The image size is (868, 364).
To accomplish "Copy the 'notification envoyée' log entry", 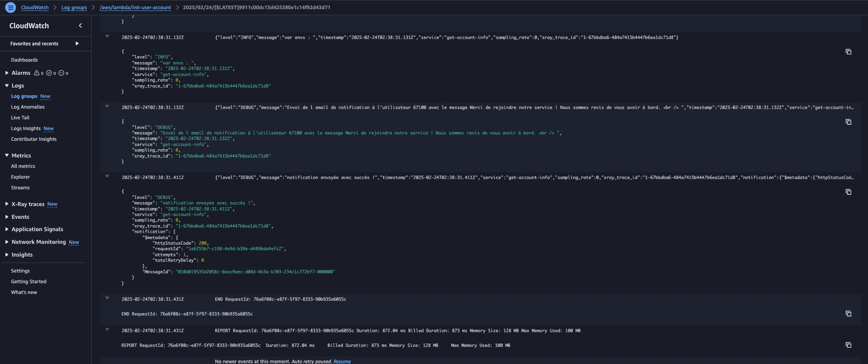I will coord(848,192).
